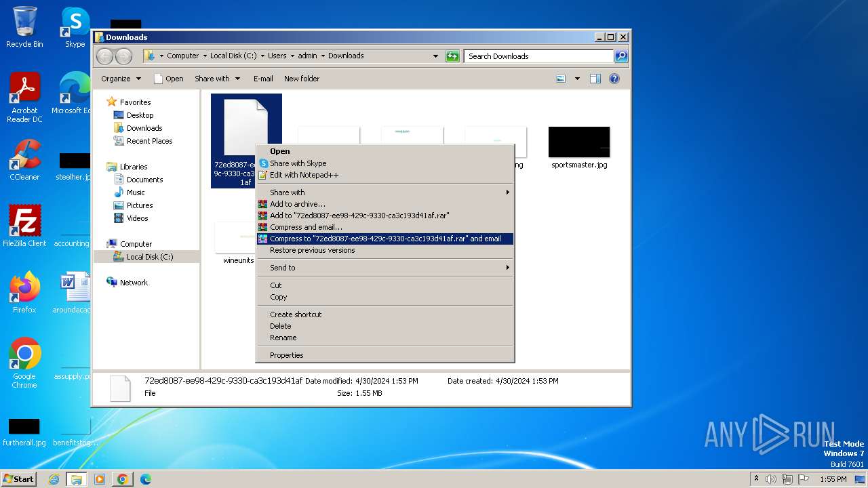Choose Edit with Notepad++
Screen dimensions: 868x488
tap(384, 175)
